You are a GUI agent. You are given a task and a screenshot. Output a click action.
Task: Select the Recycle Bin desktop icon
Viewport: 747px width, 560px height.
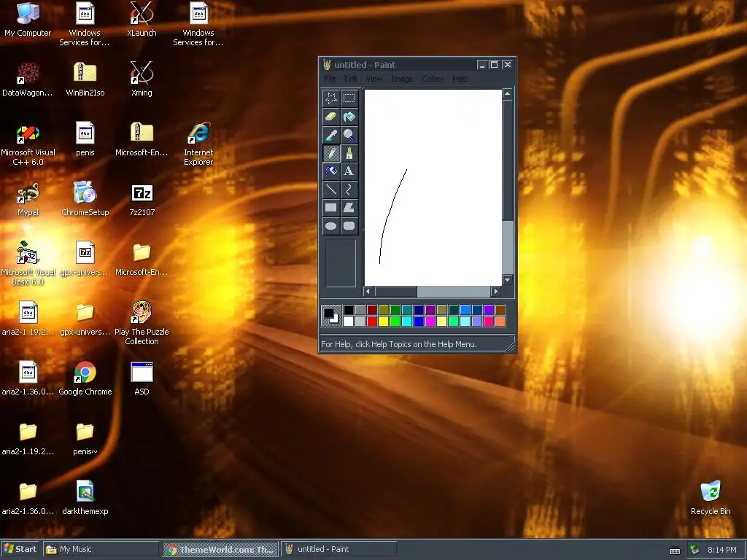pyautogui.click(x=711, y=497)
